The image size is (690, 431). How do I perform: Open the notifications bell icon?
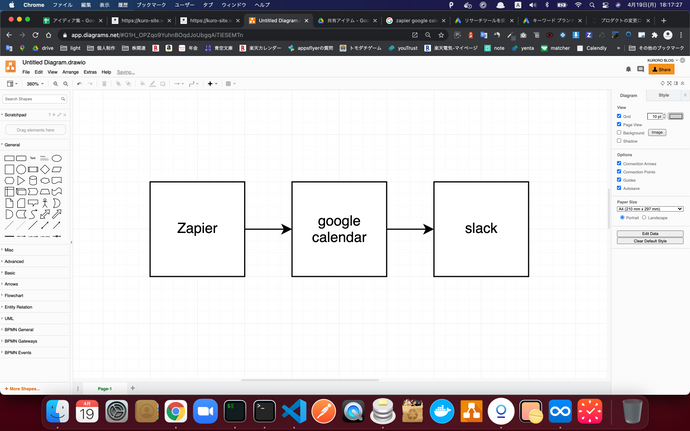628,69
